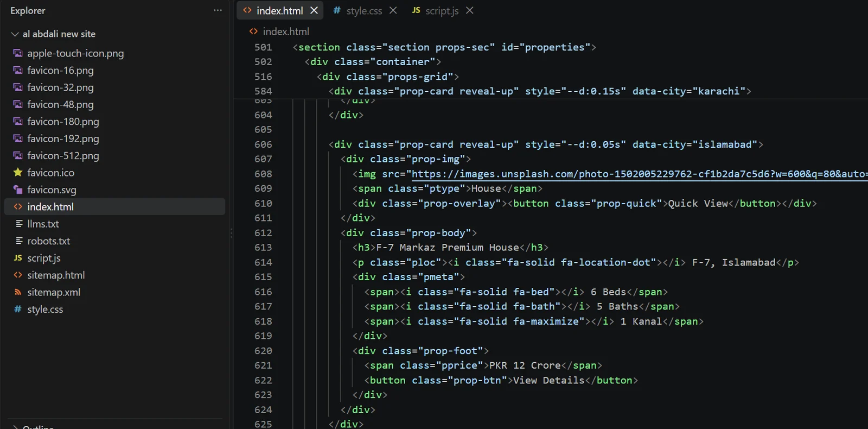Close the style.css editor tab

[393, 11]
